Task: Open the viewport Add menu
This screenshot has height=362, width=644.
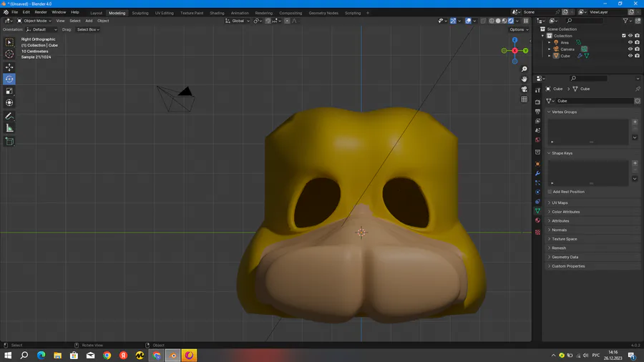Action: [x=89, y=21]
